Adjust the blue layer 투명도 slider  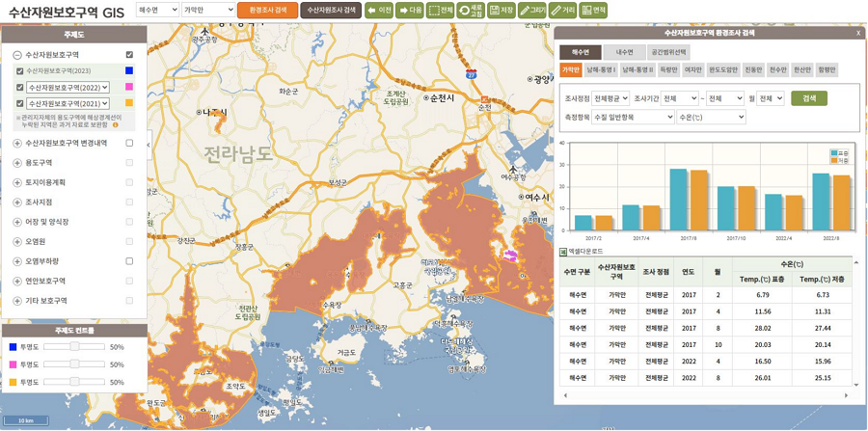click(x=74, y=347)
